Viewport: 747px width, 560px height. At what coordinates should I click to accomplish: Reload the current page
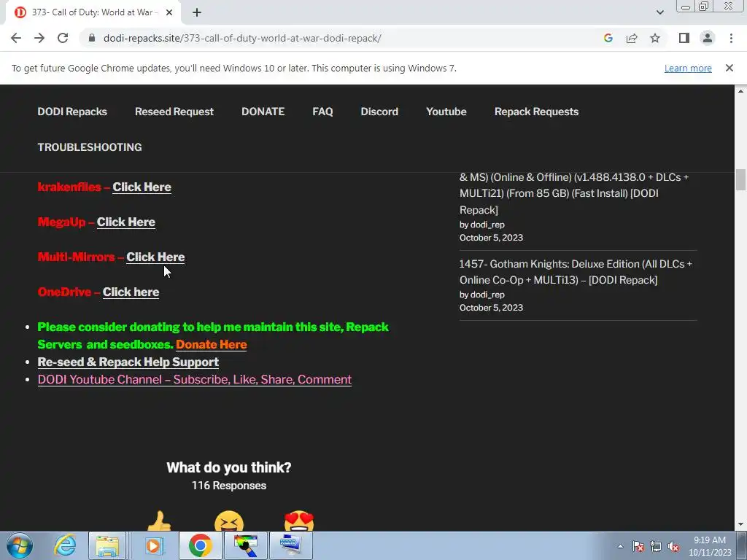(63, 38)
